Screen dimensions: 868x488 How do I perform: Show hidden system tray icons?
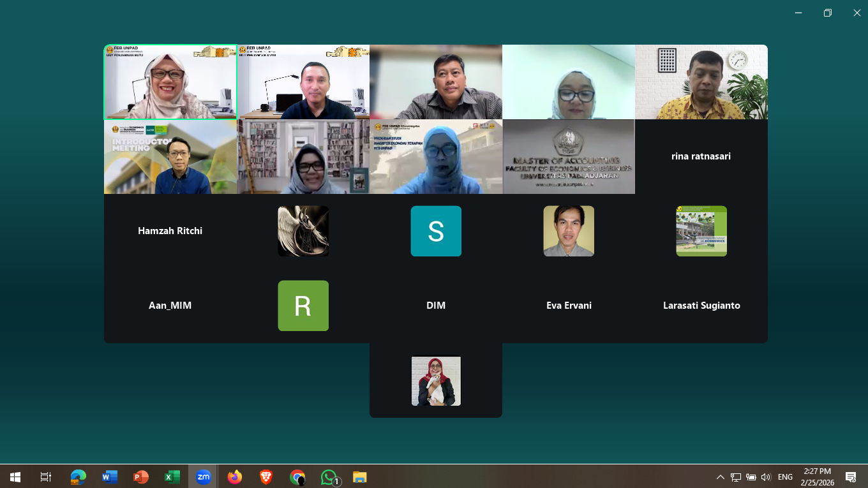pos(721,477)
